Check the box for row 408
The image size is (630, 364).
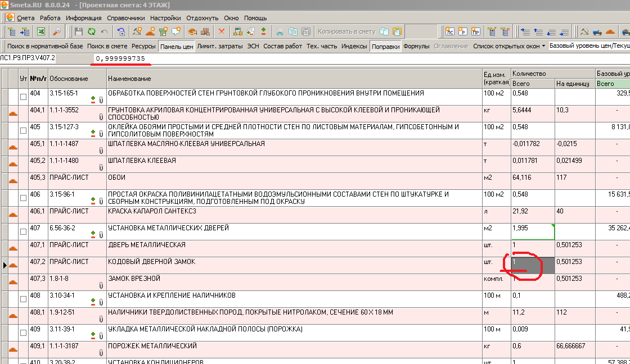23,299
